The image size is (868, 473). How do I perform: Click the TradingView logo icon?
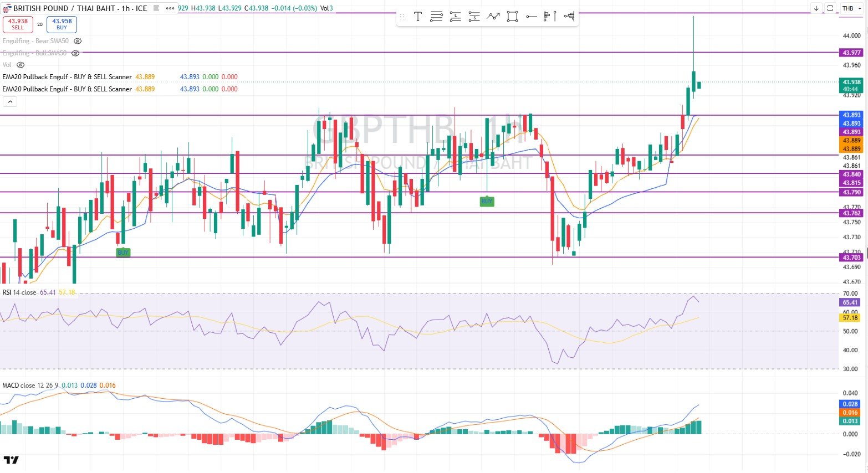11,460
